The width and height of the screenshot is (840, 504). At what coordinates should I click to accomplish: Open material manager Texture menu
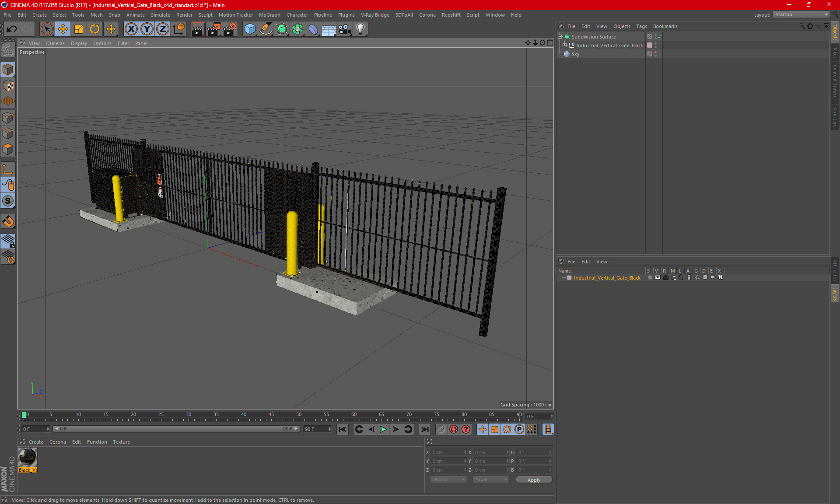click(x=121, y=442)
